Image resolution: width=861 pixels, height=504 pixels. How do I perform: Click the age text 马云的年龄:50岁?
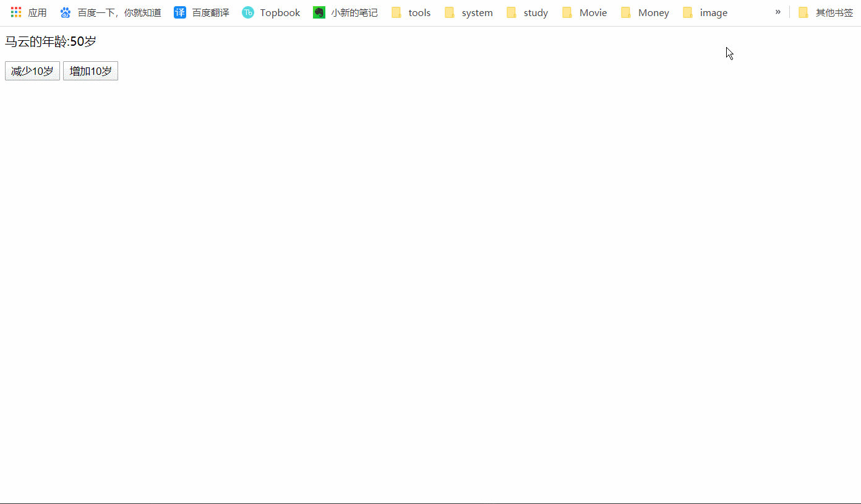point(49,41)
